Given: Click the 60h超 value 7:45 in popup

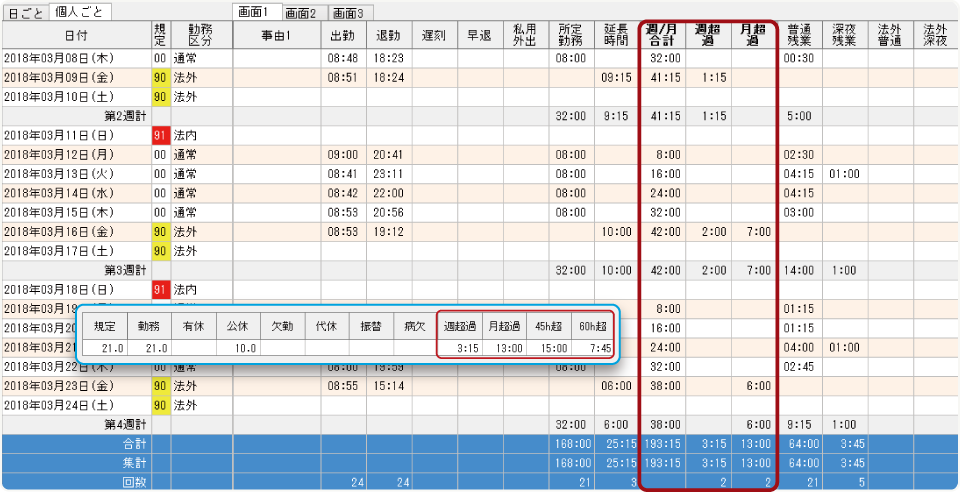Looking at the screenshot, I should click(x=599, y=348).
